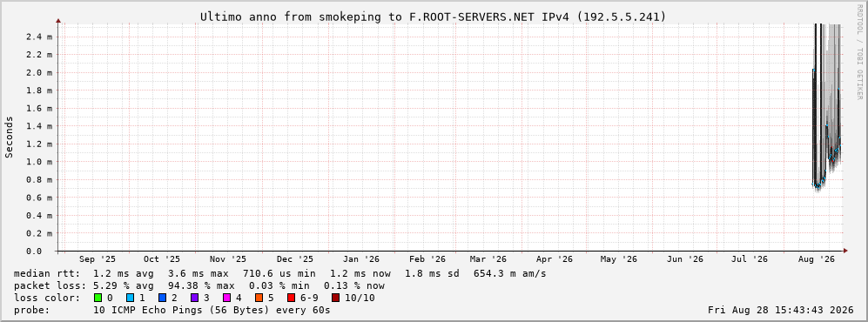Click the purple loss color 3 swatch

click(194, 298)
